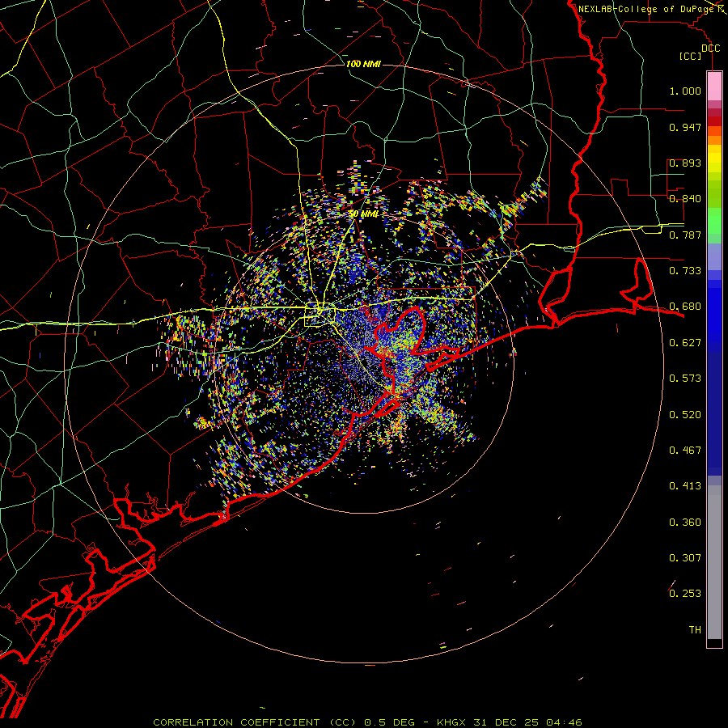The image size is (728, 728).
Task: Select the 0.627 scale value
Action: coord(685,343)
